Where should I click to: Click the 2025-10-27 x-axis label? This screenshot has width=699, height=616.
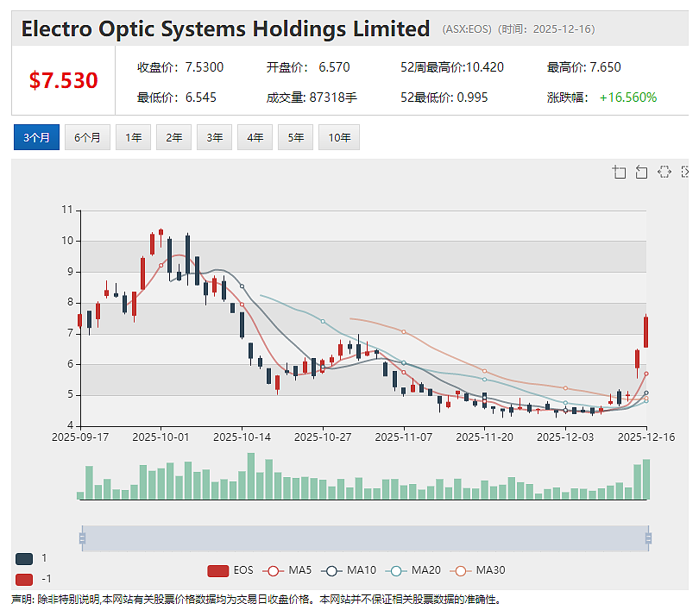tap(323, 437)
